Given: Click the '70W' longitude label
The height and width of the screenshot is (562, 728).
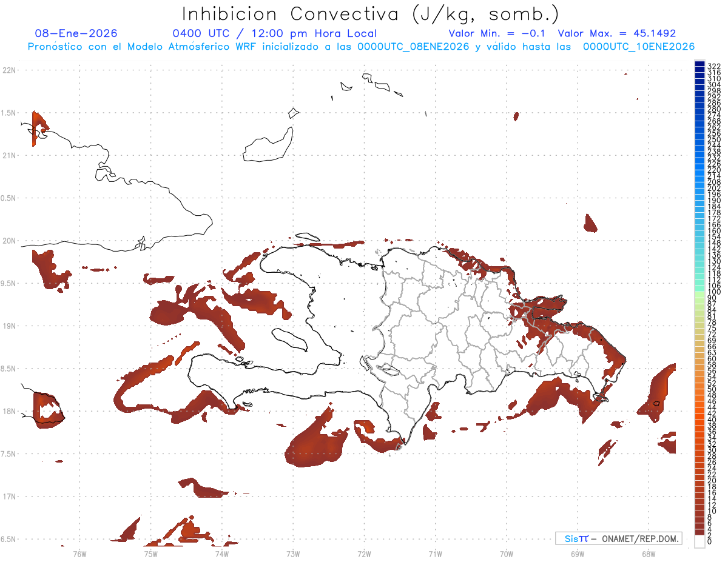Looking at the screenshot, I should [507, 553].
